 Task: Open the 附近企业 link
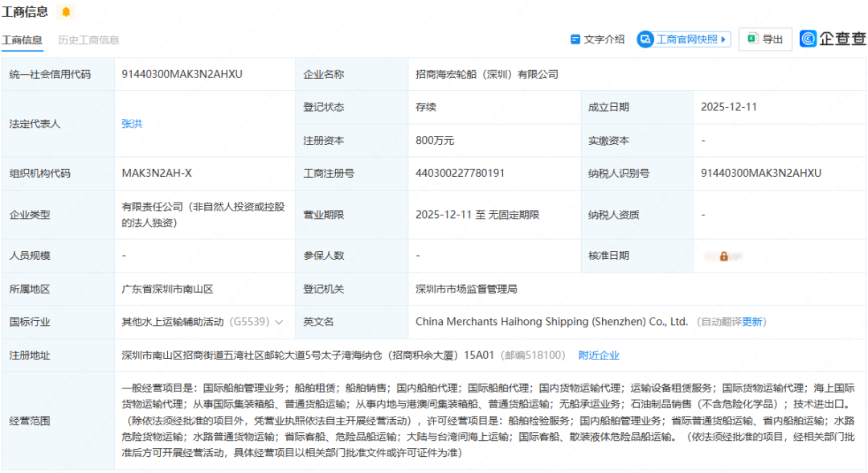[599, 355]
